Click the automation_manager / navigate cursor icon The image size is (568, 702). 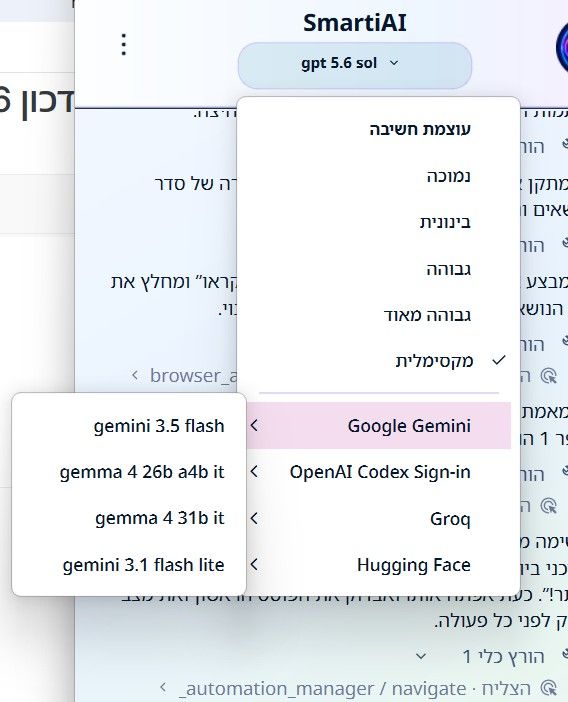(x=549, y=689)
